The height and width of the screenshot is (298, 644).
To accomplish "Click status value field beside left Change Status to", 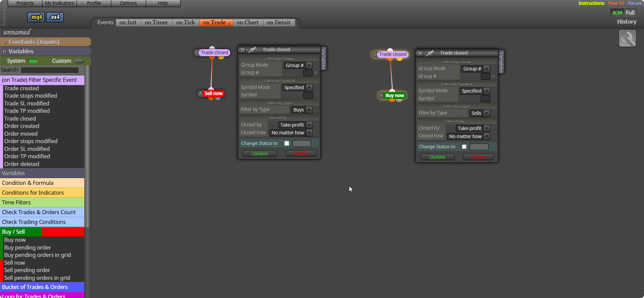I will (302, 143).
